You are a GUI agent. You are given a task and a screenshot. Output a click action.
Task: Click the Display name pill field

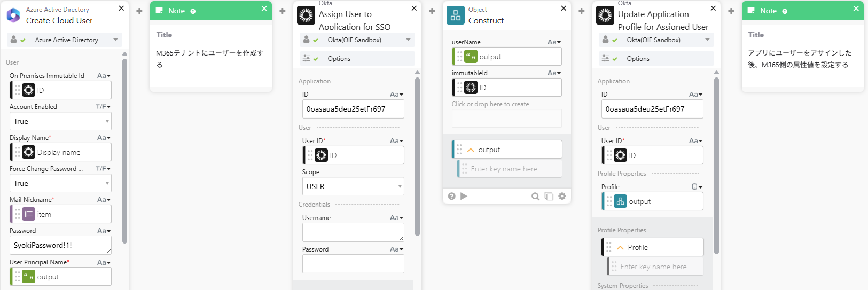(x=60, y=152)
